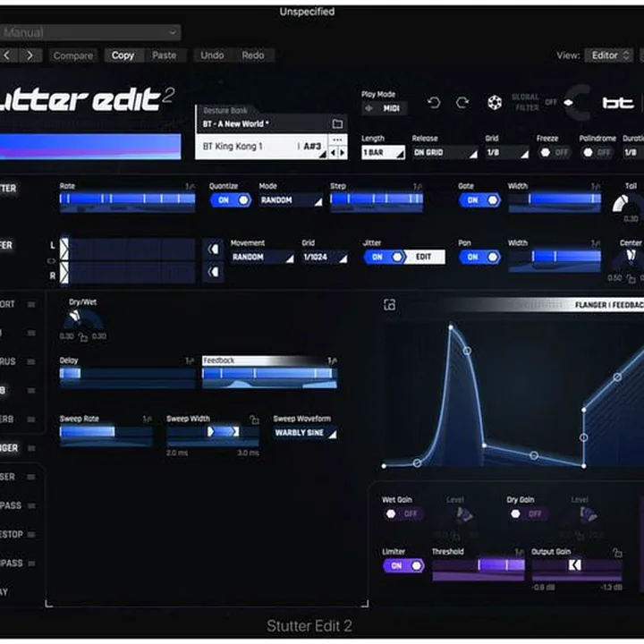Click the Output Gain lock icon

click(x=617, y=553)
